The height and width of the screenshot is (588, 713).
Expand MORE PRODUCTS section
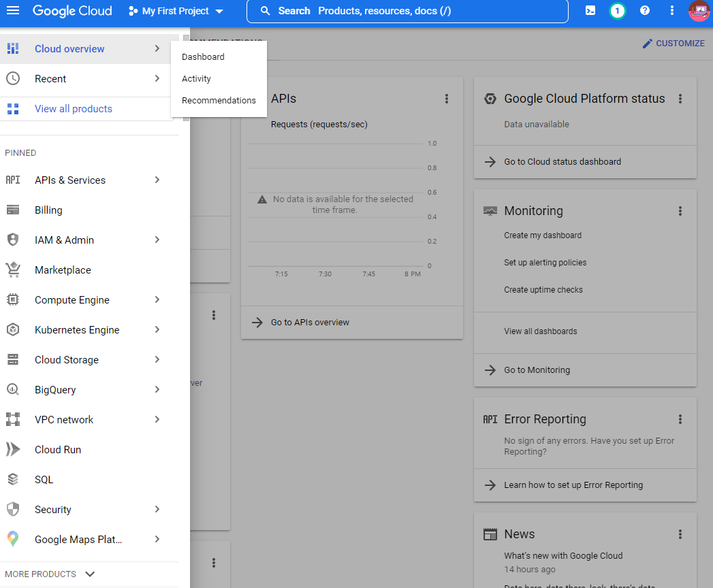(x=50, y=574)
